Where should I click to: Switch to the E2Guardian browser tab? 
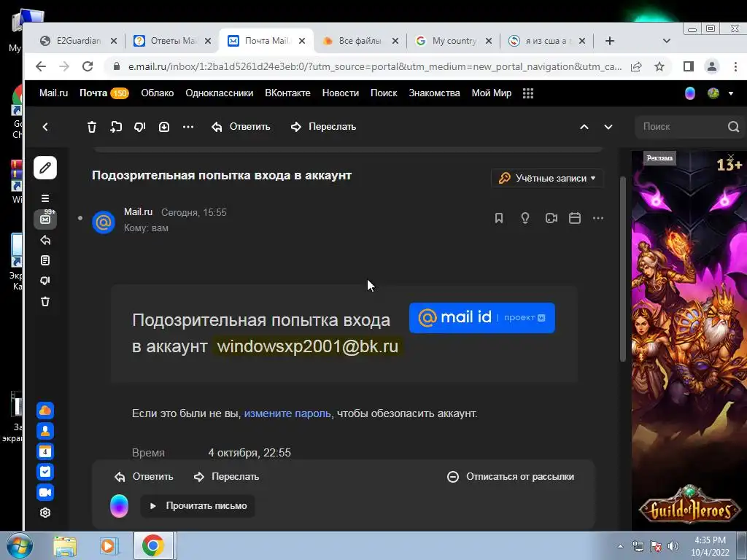point(76,41)
